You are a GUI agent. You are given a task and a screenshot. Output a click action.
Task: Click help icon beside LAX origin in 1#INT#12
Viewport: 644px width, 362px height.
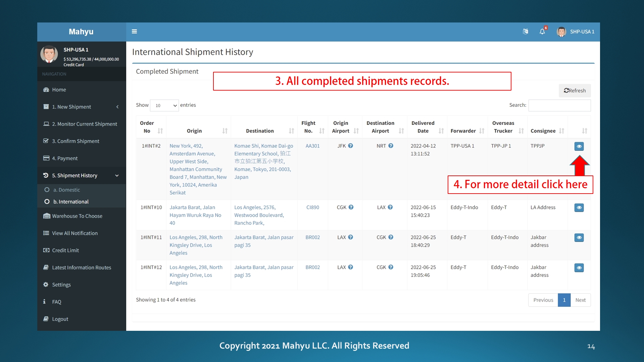pyautogui.click(x=350, y=267)
